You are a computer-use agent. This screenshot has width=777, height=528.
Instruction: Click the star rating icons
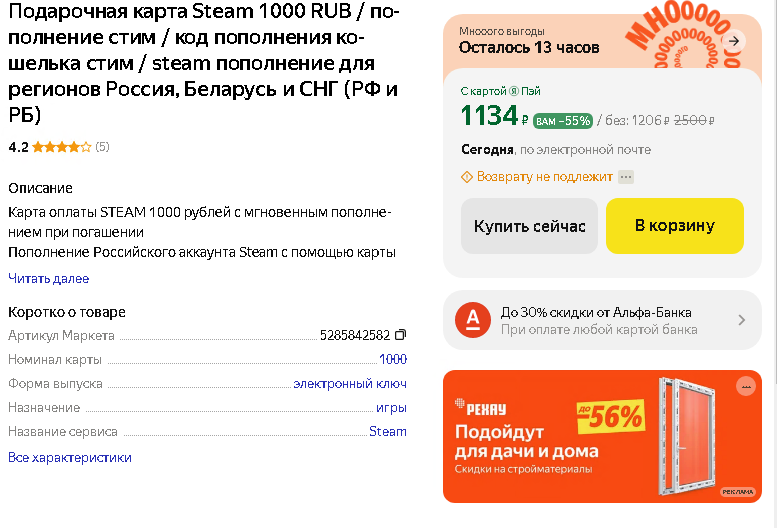(62, 147)
